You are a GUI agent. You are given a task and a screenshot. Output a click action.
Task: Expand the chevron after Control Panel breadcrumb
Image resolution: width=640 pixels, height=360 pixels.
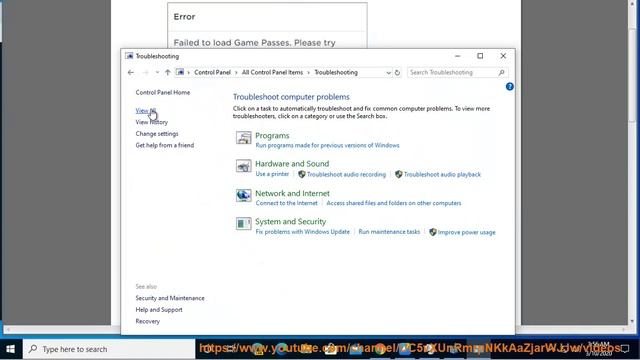tap(236, 73)
